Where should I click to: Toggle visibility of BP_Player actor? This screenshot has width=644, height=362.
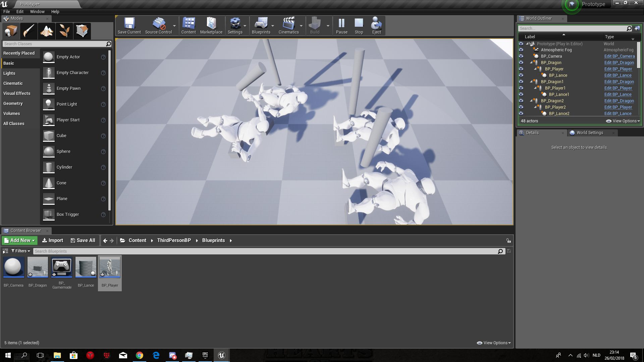[x=521, y=69]
